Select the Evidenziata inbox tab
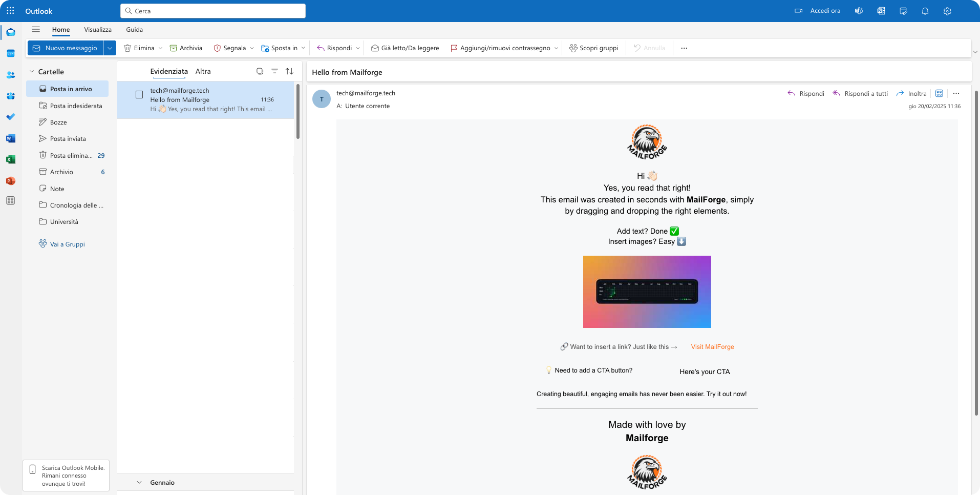The height and width of the screenshot is (495, 980). [x=169, y=71]
